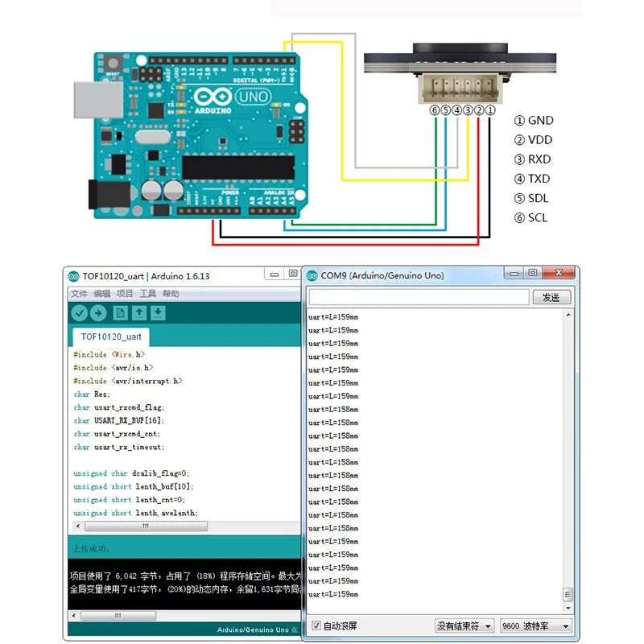Click the Arduino logo in the TOF10120_uart title bar
The width and height of the screenshot is (644, 644).
pyautogui.click(x=73, y=276)
